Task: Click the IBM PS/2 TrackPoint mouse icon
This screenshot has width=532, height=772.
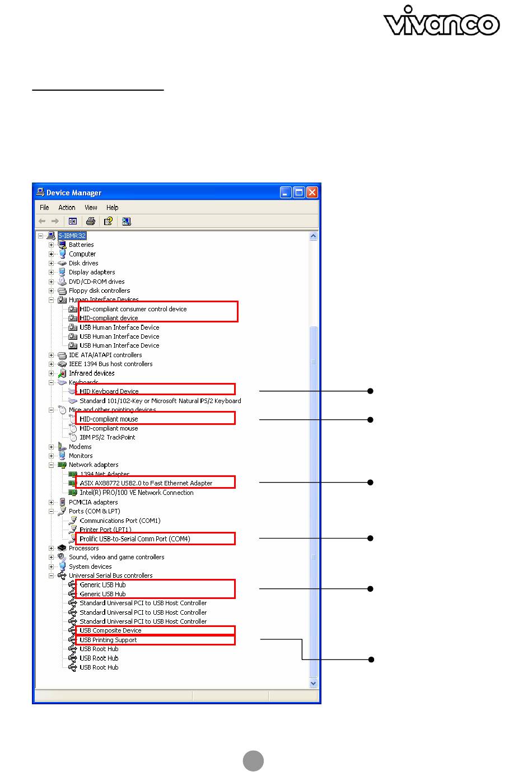Action: pyautogui.click(x=73, y=437)
